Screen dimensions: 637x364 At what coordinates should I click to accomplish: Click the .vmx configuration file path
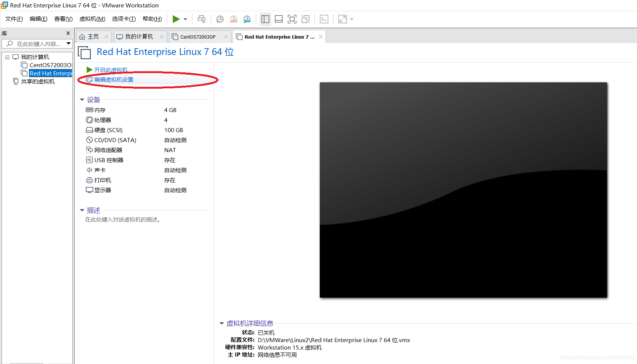334,340
